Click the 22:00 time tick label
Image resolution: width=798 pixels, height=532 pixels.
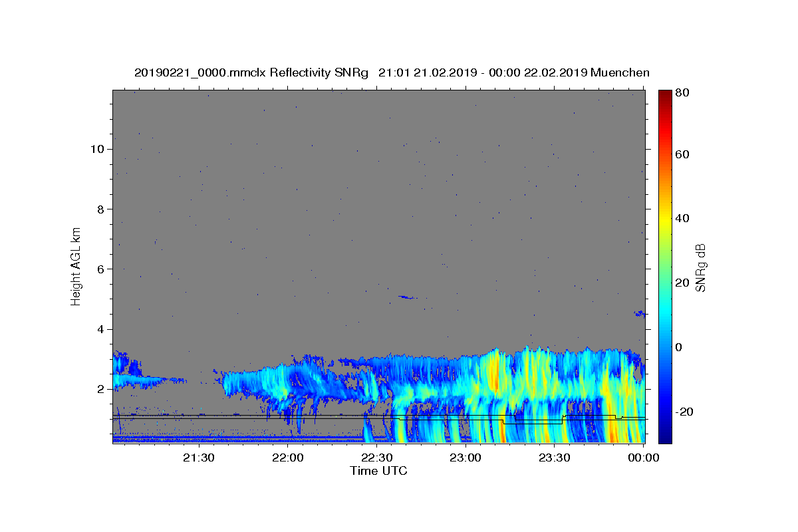coord(288,458)
